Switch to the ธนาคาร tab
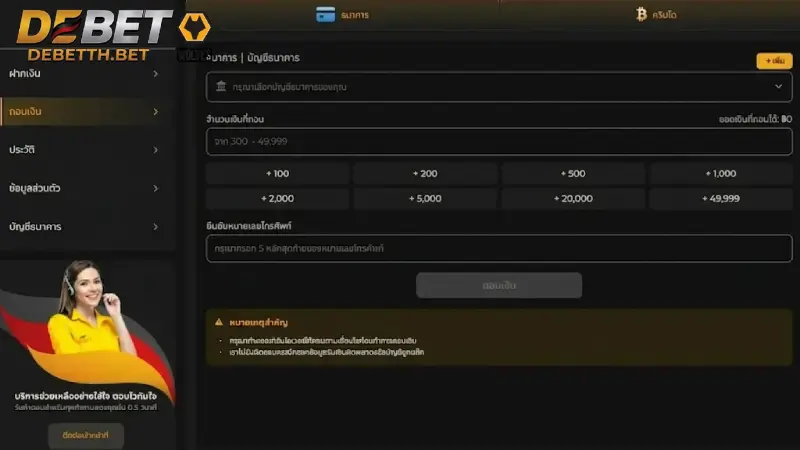This screenshot has width=800, height=450. [342, 15]
